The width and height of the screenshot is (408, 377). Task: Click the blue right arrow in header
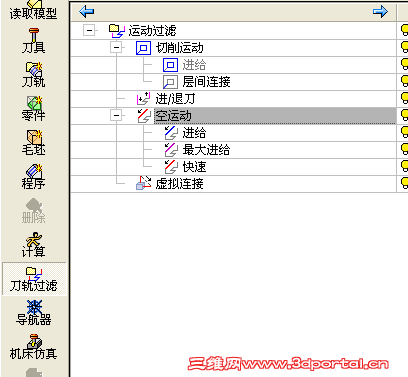(380, 12)
